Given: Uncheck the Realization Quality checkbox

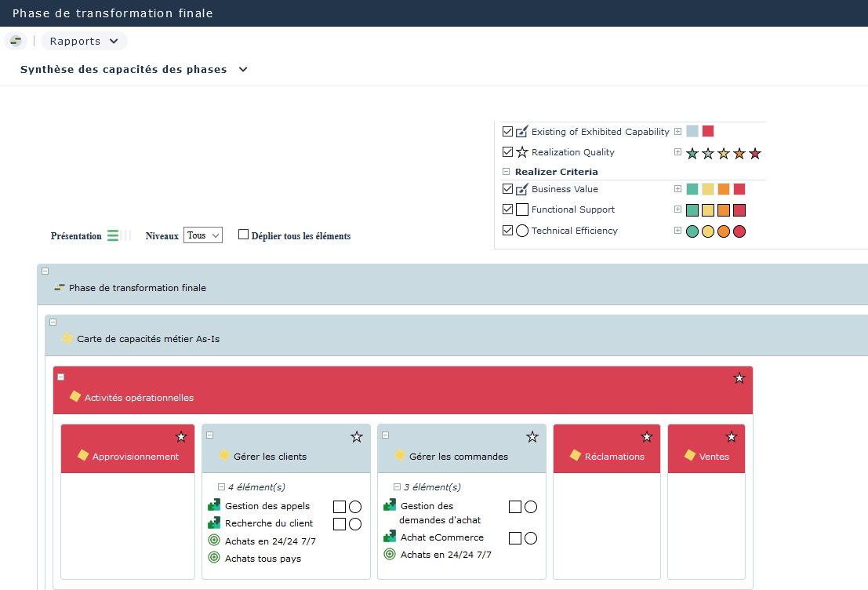Looking at the screenshot, I should 507,152.
